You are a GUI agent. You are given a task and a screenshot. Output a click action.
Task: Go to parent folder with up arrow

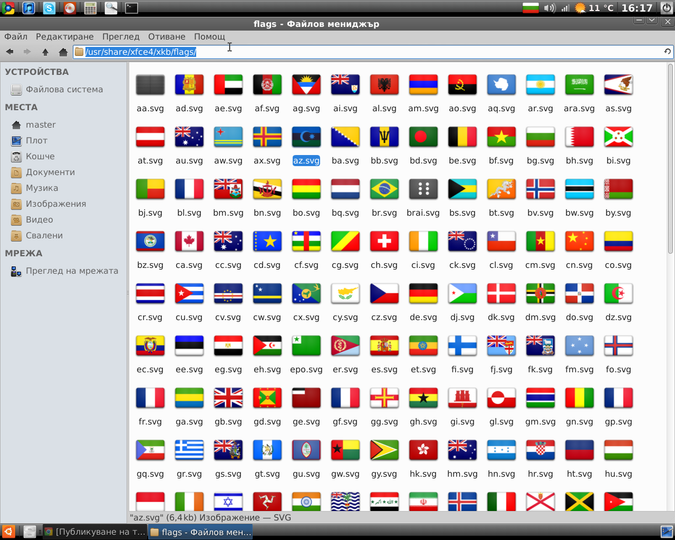[45, 52]
